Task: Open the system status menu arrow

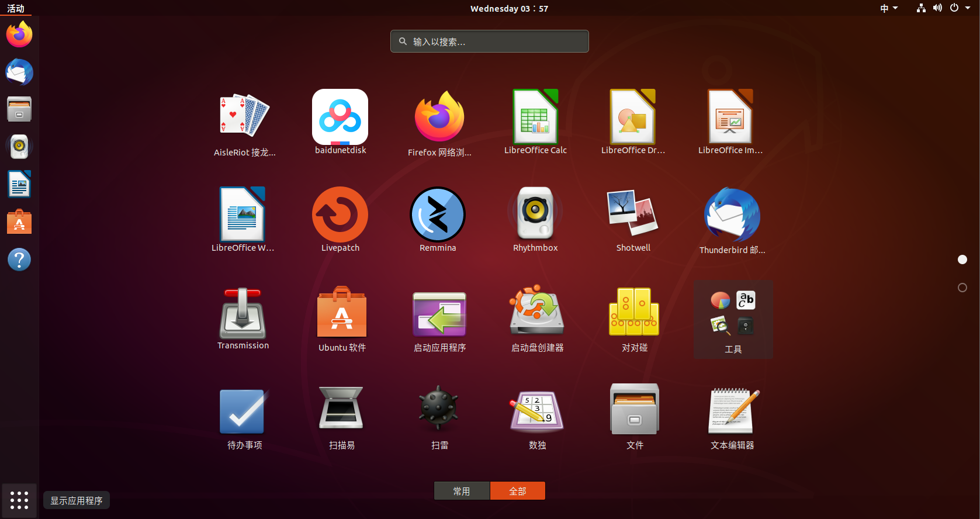Action: point(968,8)
